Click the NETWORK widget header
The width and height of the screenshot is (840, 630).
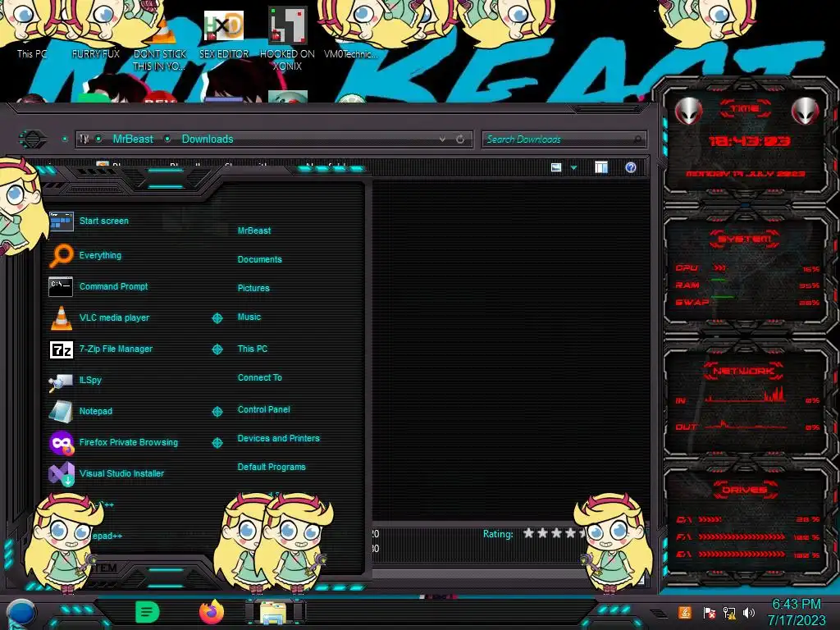743,371
